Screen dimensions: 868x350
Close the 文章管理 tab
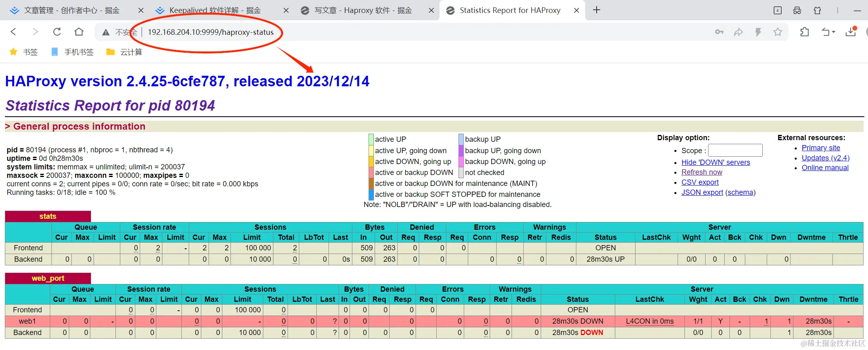coord(141,11)
